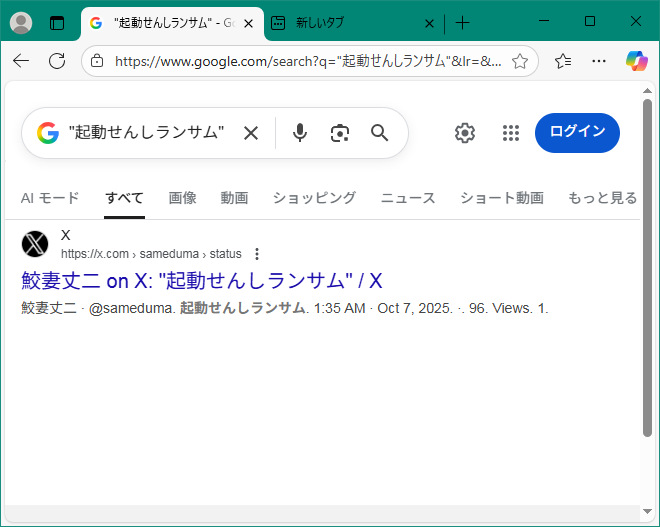Open the ショート動画 tab

502,198
